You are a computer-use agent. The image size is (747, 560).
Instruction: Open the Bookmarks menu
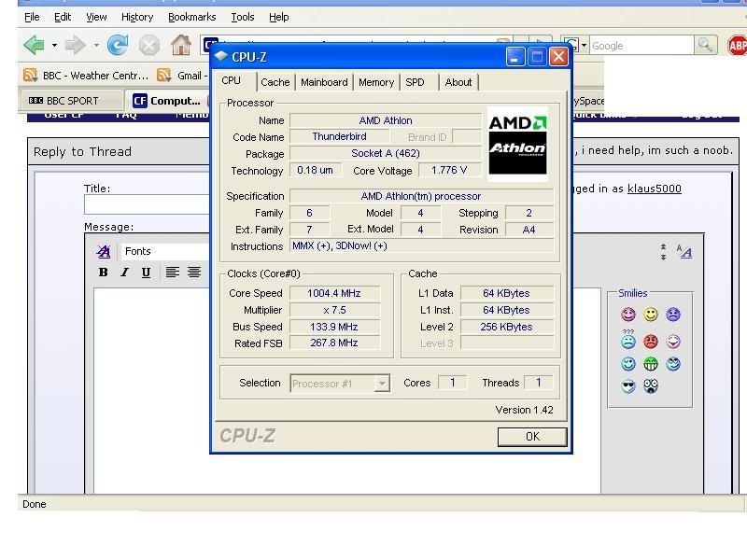click(x=191, y=17)
